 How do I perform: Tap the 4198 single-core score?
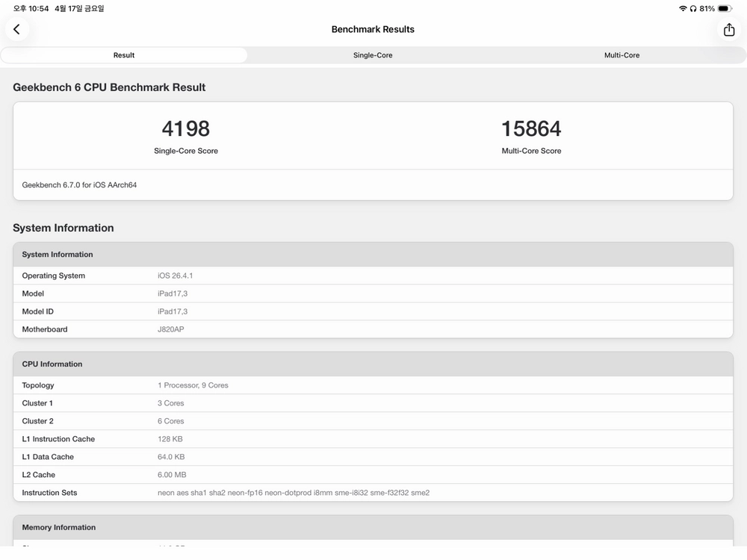tap(186, 128)
